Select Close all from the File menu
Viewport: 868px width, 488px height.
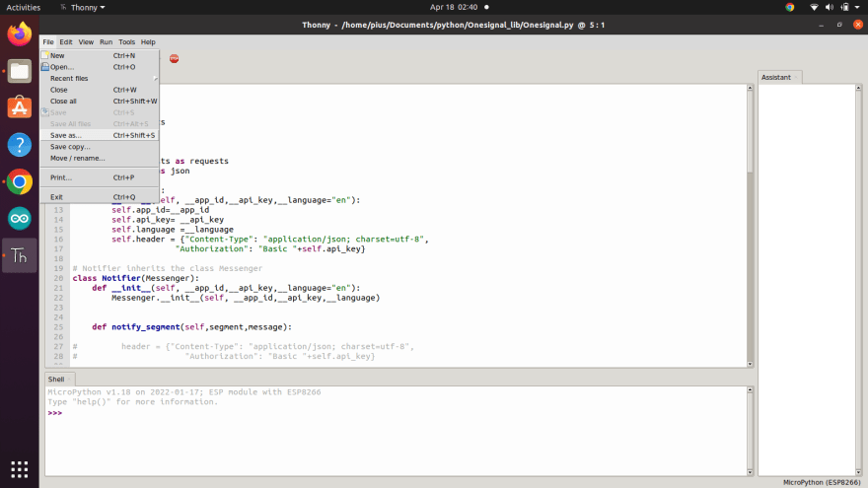coord(100,102)
